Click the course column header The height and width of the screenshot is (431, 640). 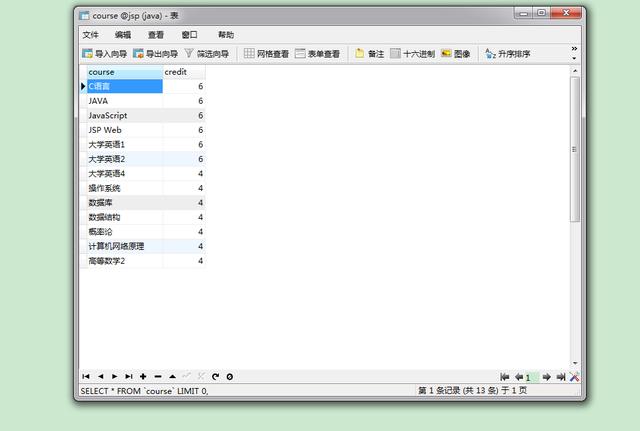(124, 72)
